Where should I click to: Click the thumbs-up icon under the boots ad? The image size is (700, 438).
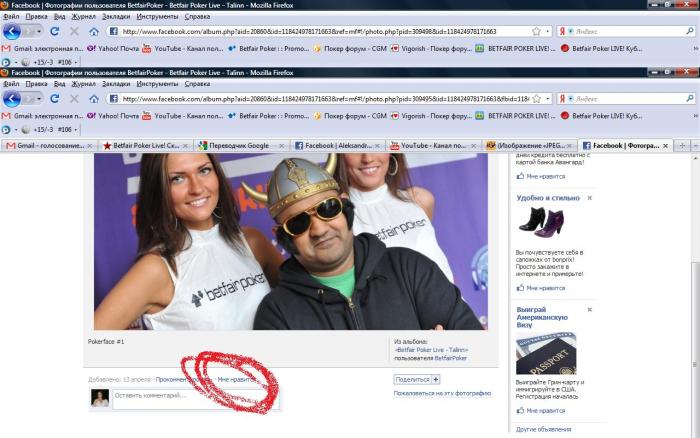(520, 288)
